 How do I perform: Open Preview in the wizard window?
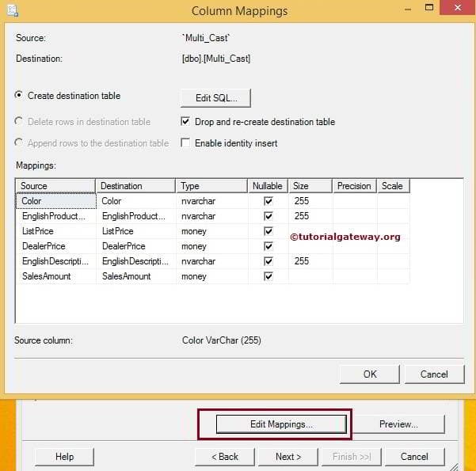398,424
